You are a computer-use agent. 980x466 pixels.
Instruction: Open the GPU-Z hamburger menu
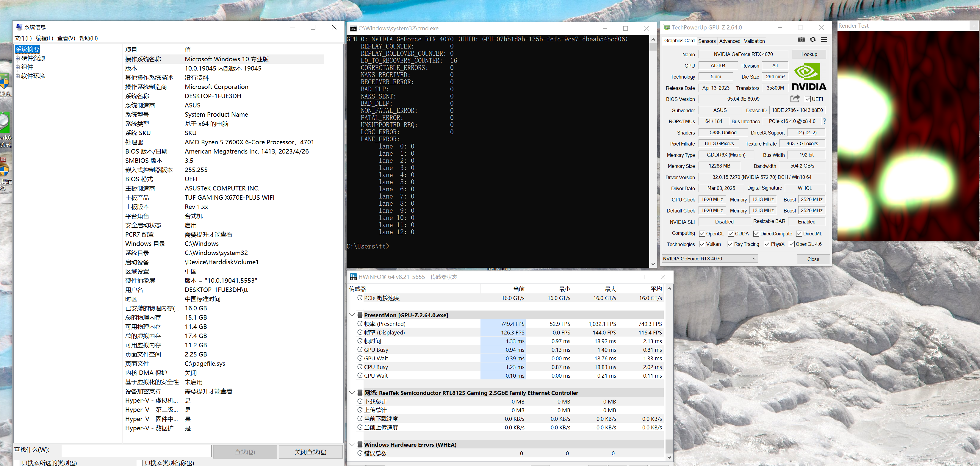824,40
